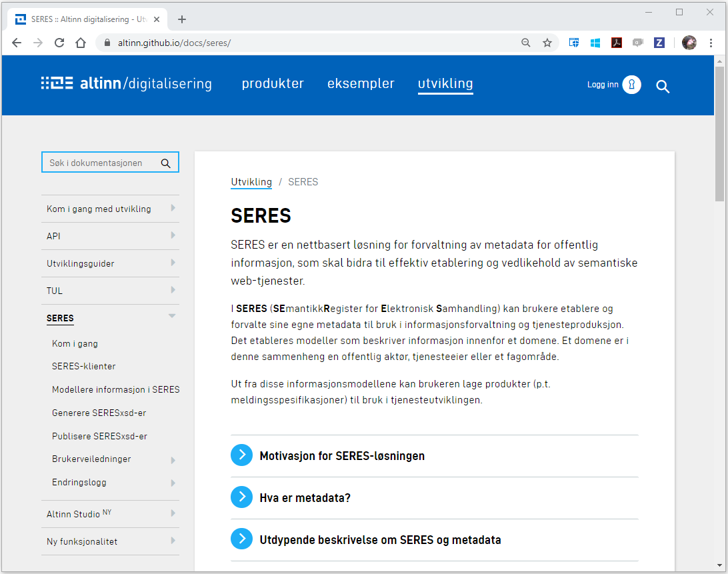Expand the Endringslogg submenu arrow
The width and height of the screenshot is (728, 574).
(173, 483)
